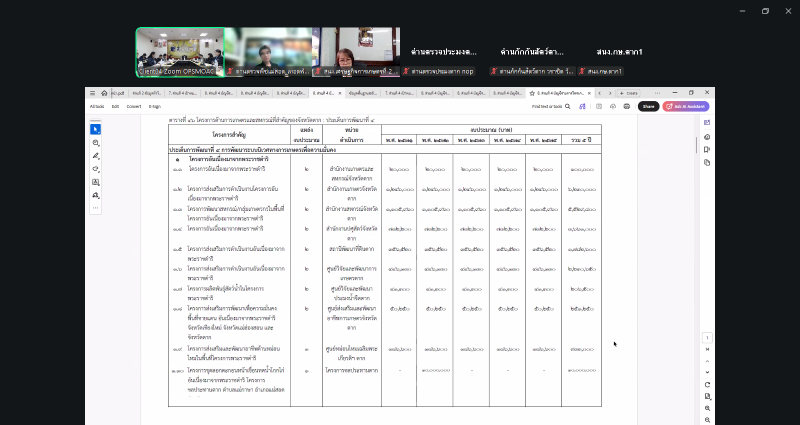800x425 pixels.
Task: Open bookmarks panel in right rail
Action: [707, 149]
